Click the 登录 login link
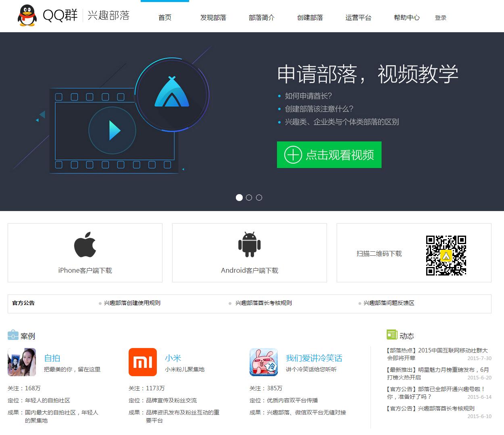Screen dimensions: 504x435 click(x=441, y=18)
